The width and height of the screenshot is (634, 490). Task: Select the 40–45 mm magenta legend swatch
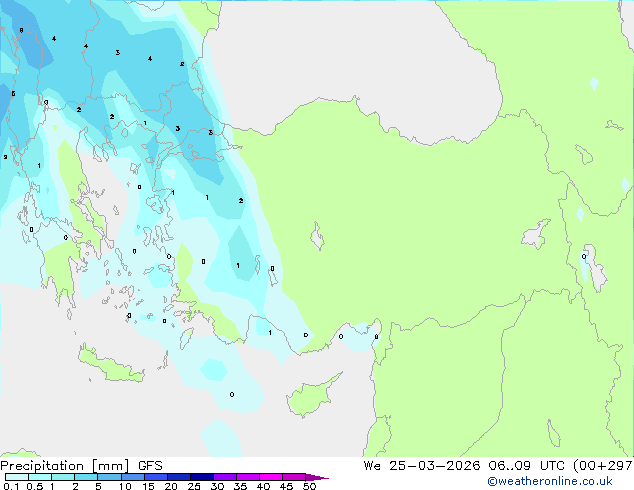point(271,477)
